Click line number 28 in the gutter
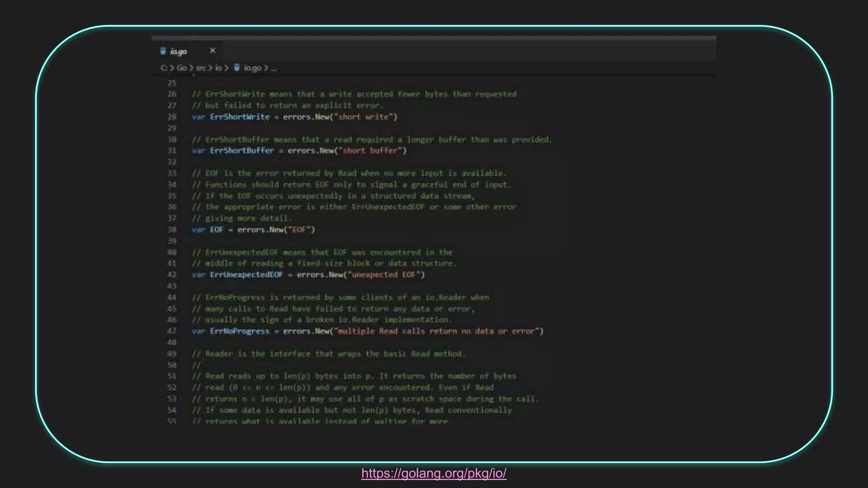Image resolution: width=868 pixels, height=488 pixels. pyautogui.click(x=172, y=117)
